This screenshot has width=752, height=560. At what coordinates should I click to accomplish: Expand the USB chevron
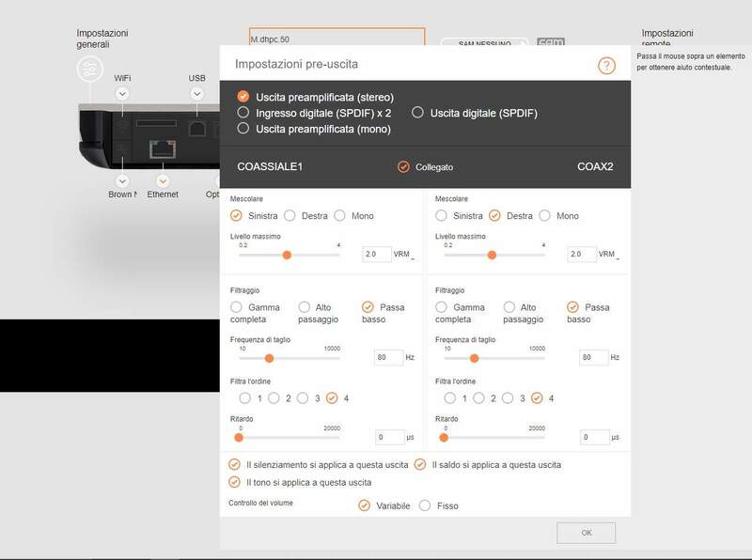(x=196, y=94)
